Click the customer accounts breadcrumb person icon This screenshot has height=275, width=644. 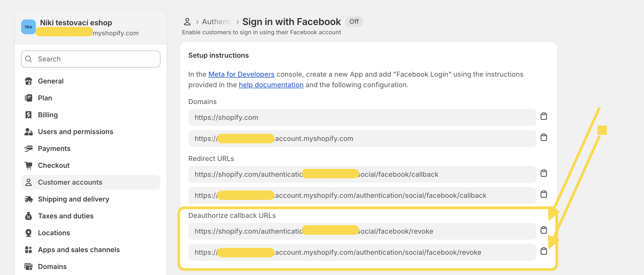(x=187, y=22)
